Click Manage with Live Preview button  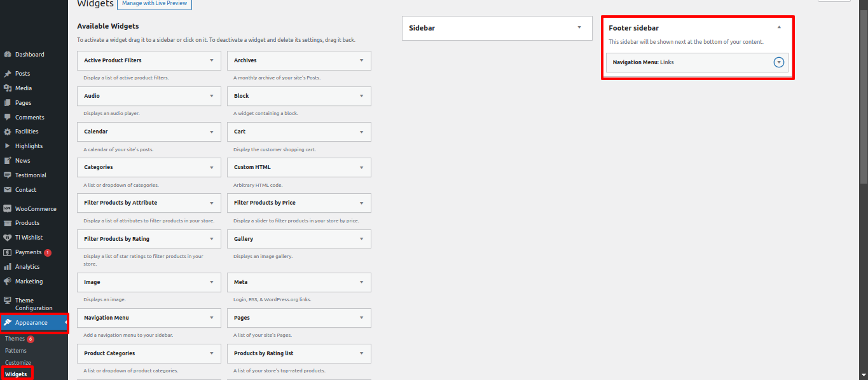155,4
